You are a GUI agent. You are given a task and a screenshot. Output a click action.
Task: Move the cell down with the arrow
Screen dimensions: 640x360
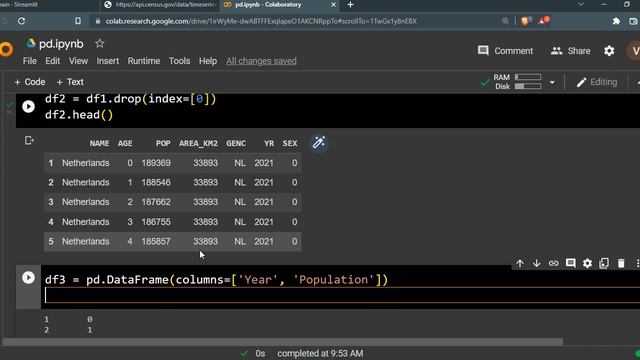pyautogui.click(x=536, y=263)
